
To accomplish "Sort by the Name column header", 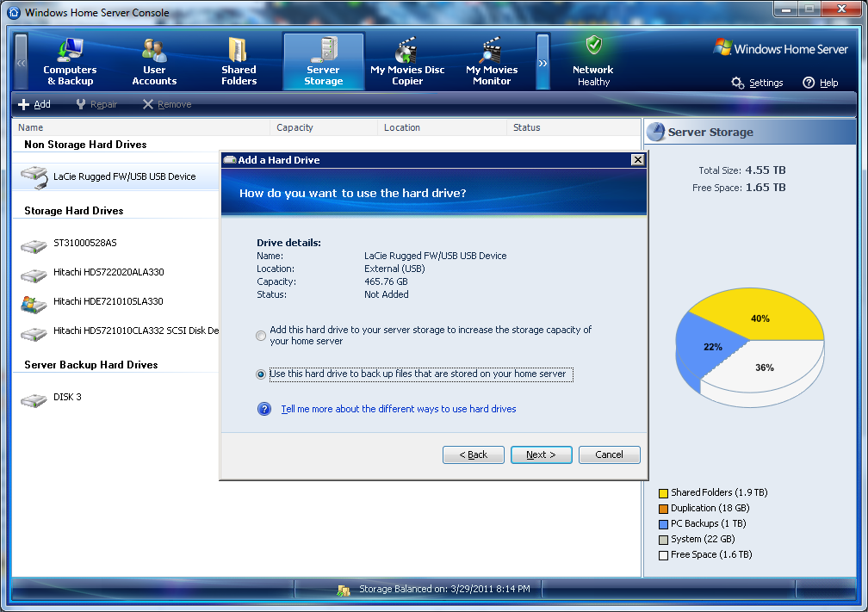I will click(141, 127).
